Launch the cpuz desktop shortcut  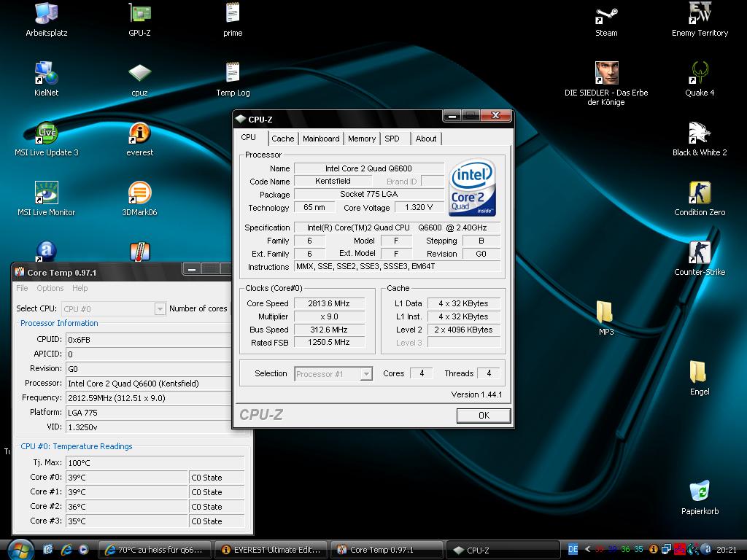pyautogui.click(x=139, y=79)
